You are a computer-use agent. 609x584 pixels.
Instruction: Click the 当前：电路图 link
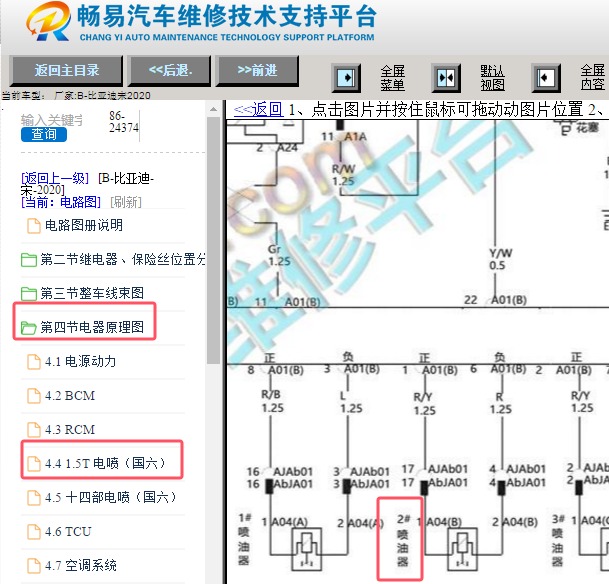point(61,202)
